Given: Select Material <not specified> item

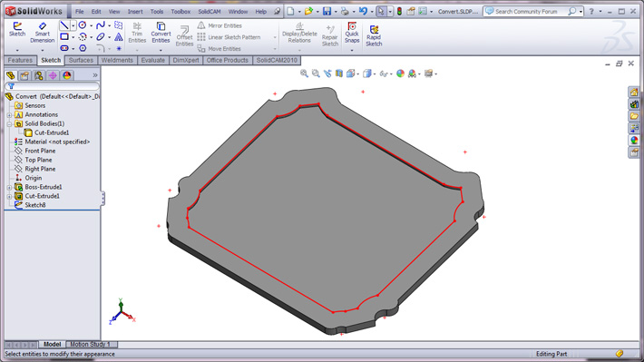Looking at the screenshot, I should (57, 142).
